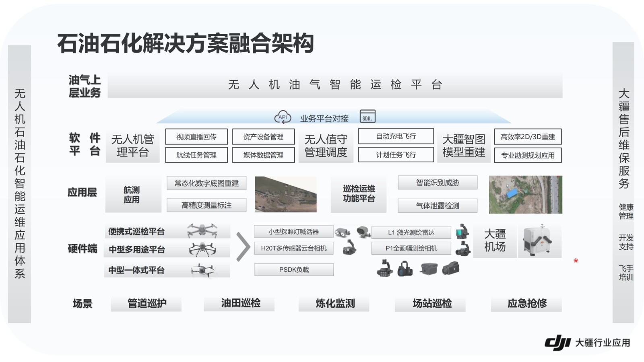Viewport: 644px width, 362px height.
Task: Click the drone image next to 中型多用途平台
Action: (x=202, y=249)
